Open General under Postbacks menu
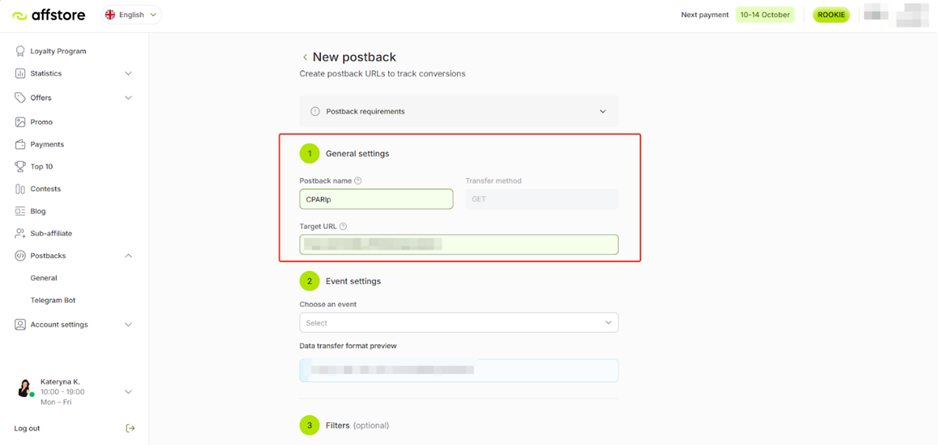Image resolution: width=940 pixels, height=445 pixels. click(x=44, y=278)
